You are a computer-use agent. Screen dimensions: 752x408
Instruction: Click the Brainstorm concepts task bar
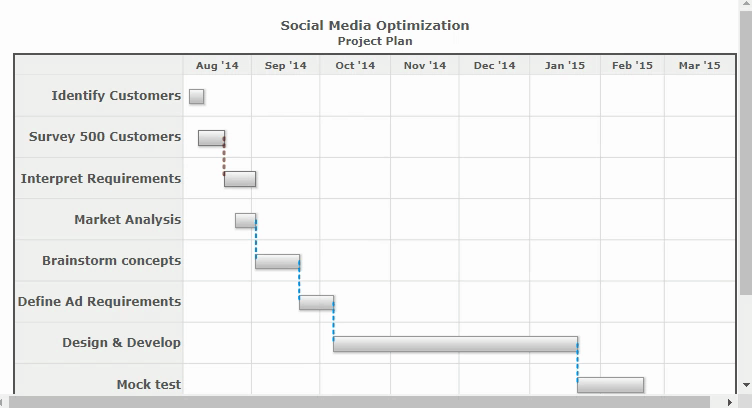(x=278, y=261)
